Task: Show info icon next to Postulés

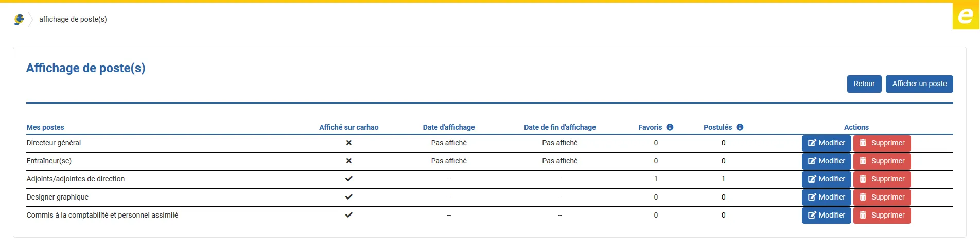Action: 740,127
